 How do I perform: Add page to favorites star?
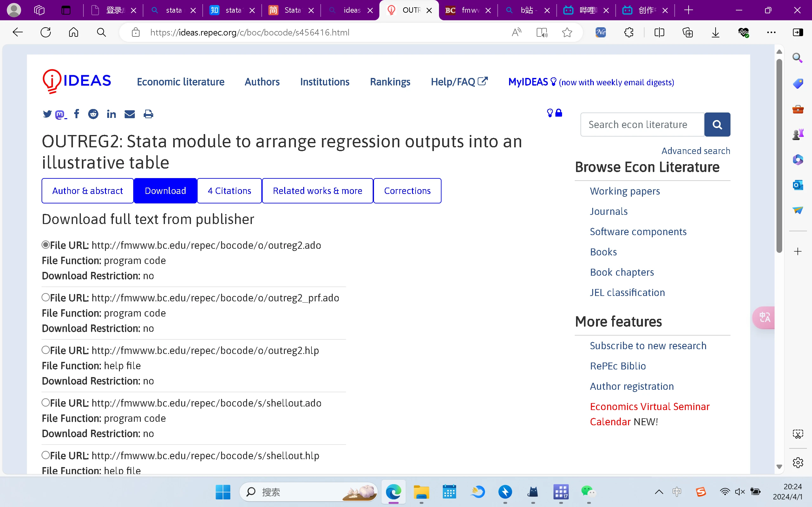pos(567,33)
